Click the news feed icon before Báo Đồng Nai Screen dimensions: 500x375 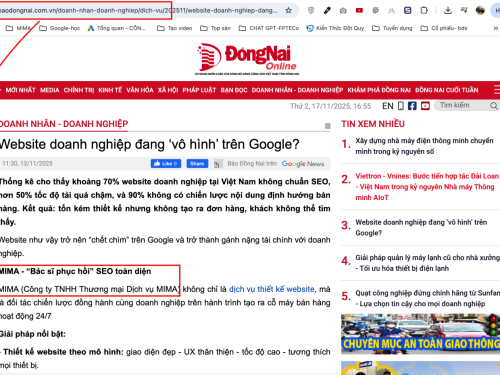[218, 164]
